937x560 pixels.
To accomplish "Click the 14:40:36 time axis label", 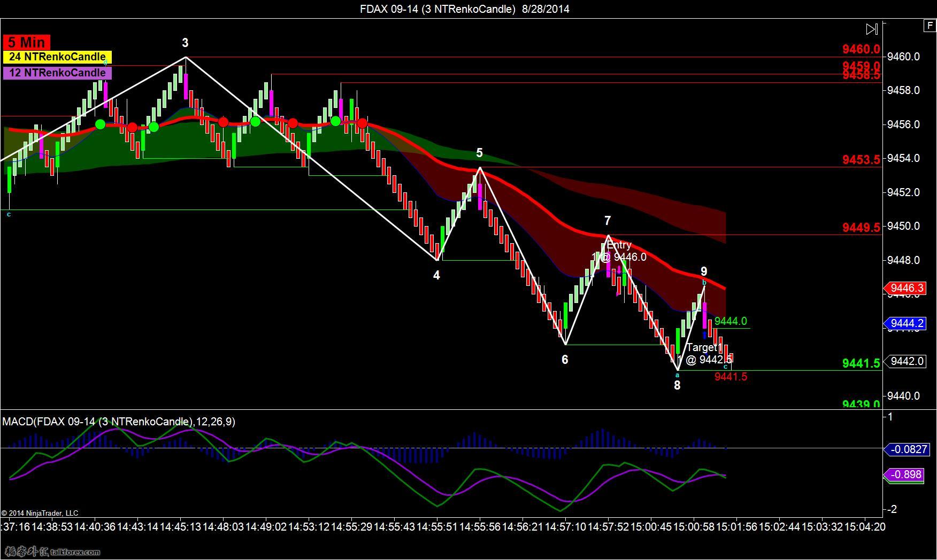I will (x=95, y=527).
